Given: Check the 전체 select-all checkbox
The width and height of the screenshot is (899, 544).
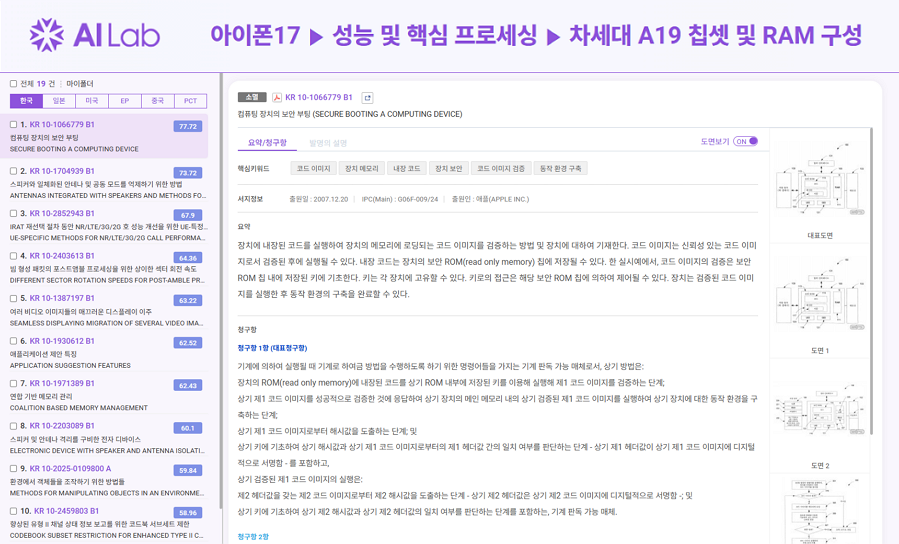Looking at the screenshot, I should point(13,84).
